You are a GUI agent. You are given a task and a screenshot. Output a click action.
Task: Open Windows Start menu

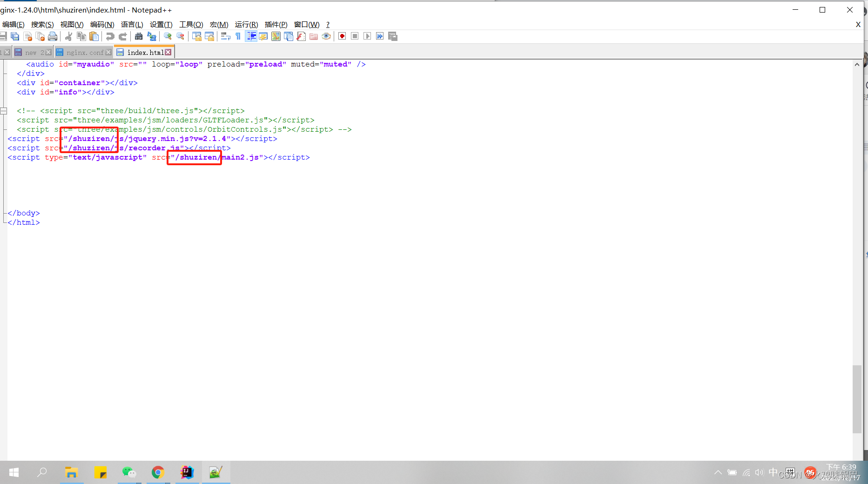click(14, 472)
